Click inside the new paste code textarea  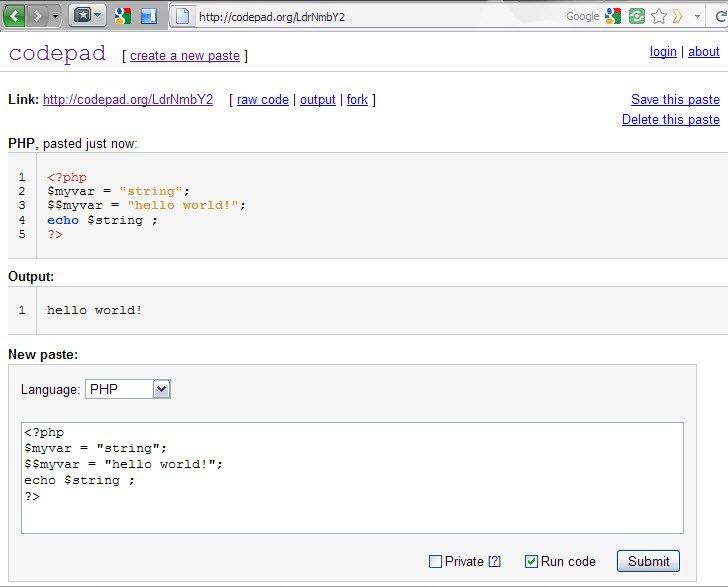click(x=352, y=478)
